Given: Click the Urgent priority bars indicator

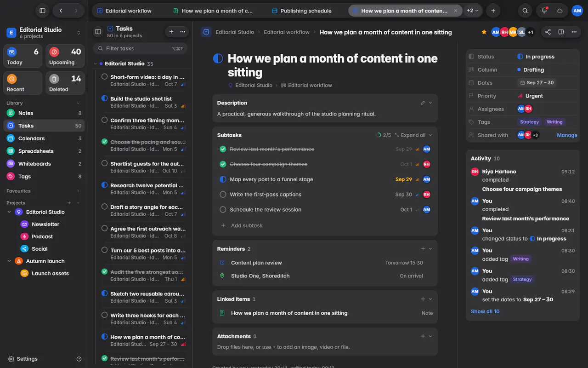Looking at the screenshot, I should click(520, 96).
